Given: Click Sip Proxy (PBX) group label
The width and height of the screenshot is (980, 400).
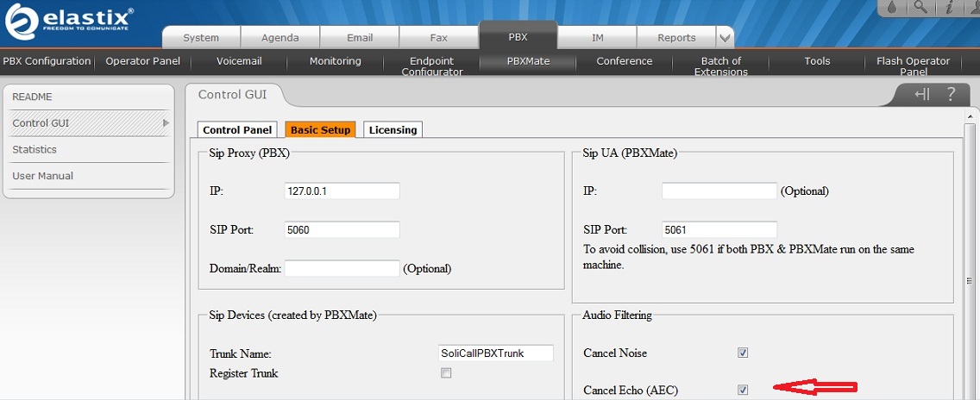Looking at the screenshot, I should tap(248, 153).
